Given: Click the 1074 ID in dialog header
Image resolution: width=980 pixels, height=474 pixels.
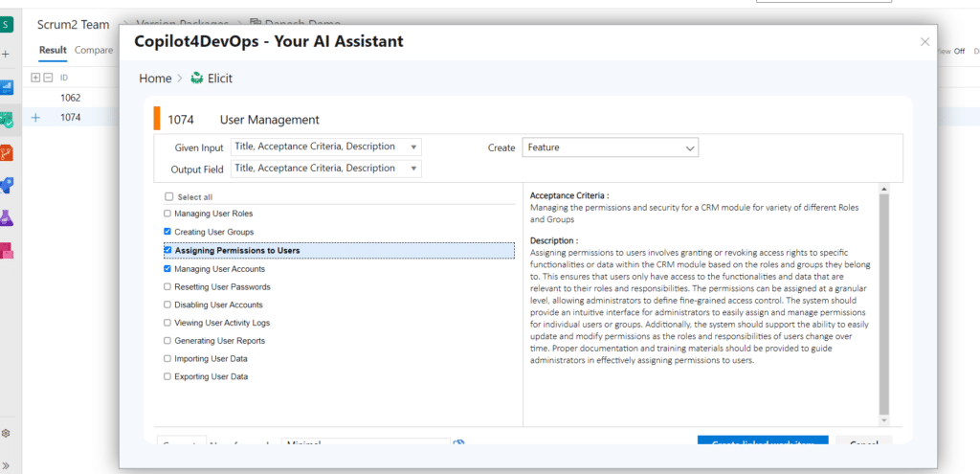Looking at the screenshot, I should coord(181,120).
